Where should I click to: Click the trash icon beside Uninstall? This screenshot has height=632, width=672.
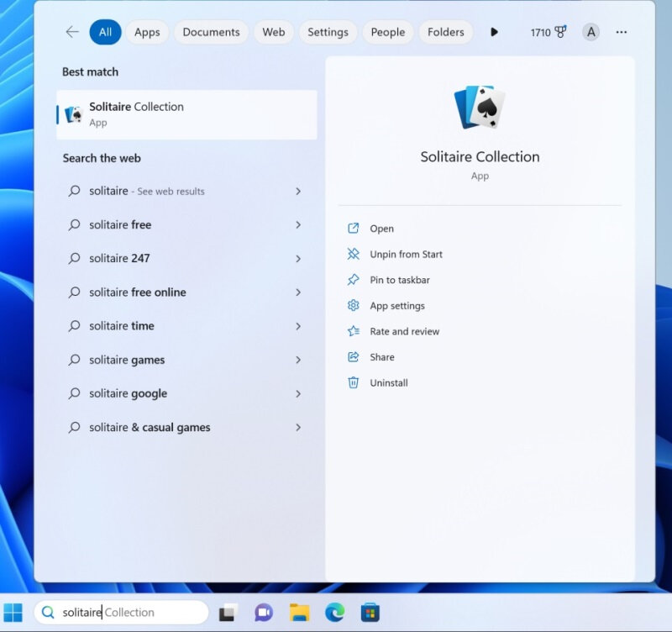[x=353, y=382]
